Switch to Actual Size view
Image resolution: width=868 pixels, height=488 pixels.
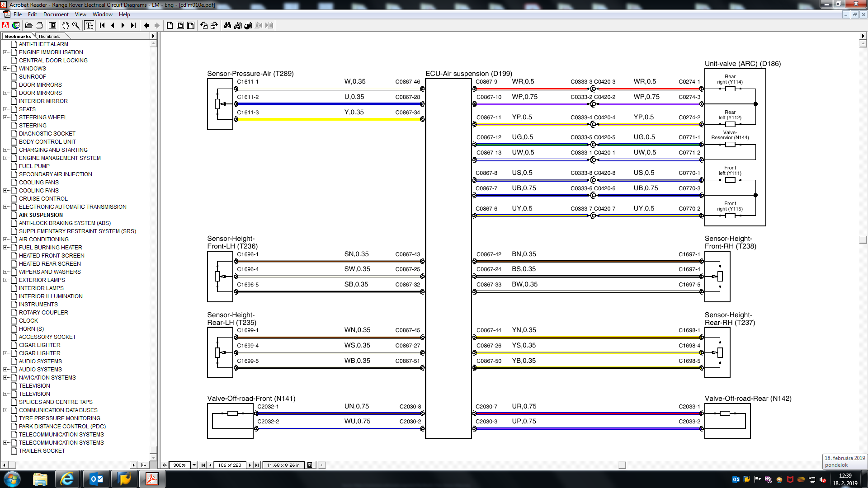tap(170, 25)
